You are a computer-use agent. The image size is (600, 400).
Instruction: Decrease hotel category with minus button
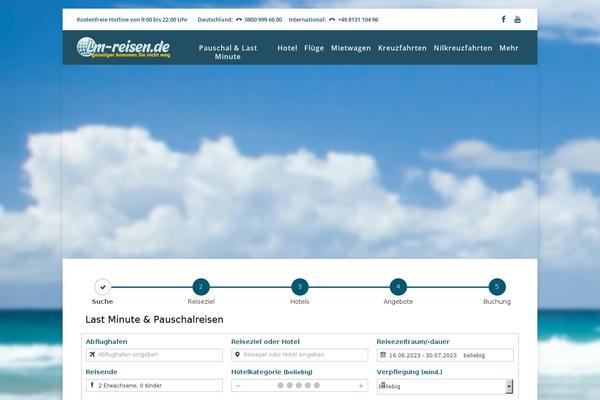click(x=238, y=386)
